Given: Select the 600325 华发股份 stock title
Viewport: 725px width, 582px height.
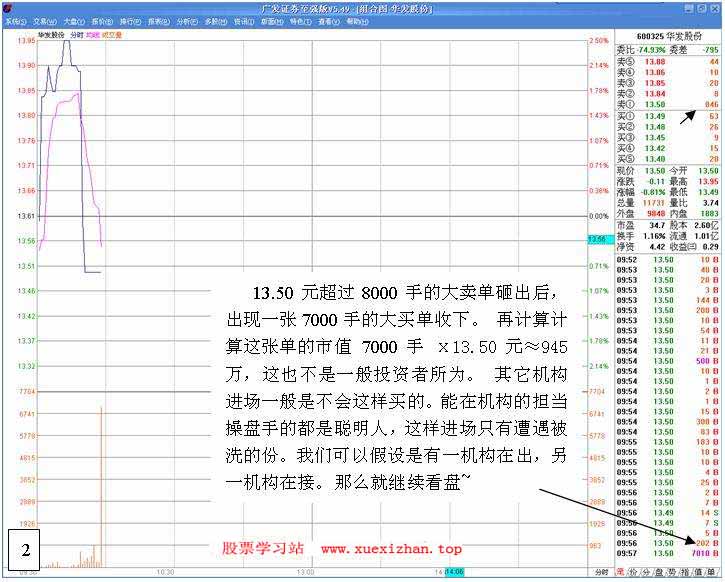Looking at the screenshot, I should tap(669, 36).
